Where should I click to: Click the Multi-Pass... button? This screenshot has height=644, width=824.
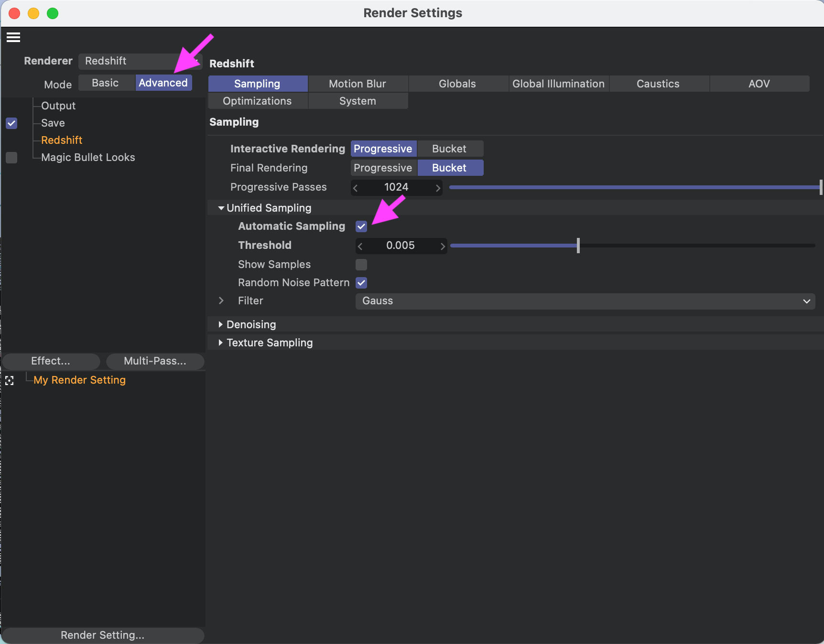pos(155,361)
